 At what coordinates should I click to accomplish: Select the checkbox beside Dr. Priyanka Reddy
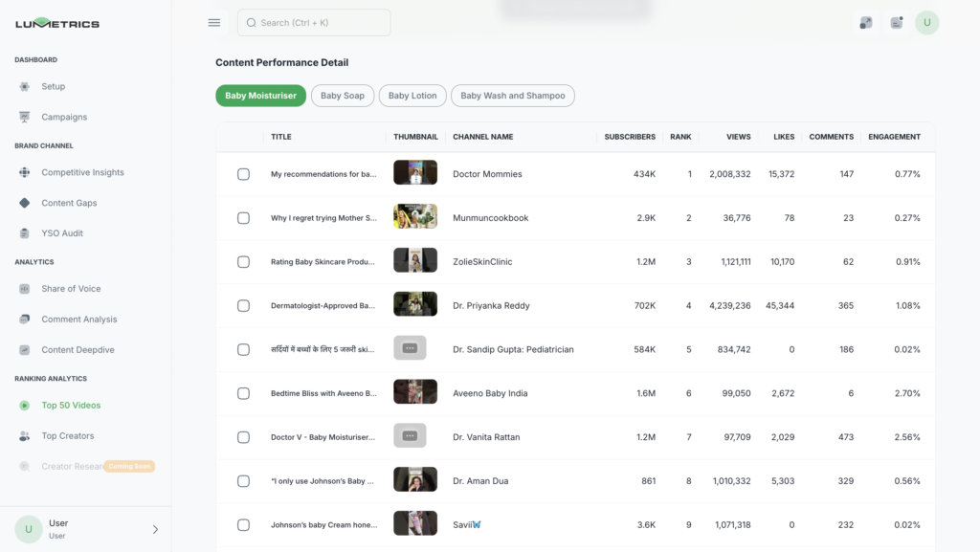[x=243, y=305]
